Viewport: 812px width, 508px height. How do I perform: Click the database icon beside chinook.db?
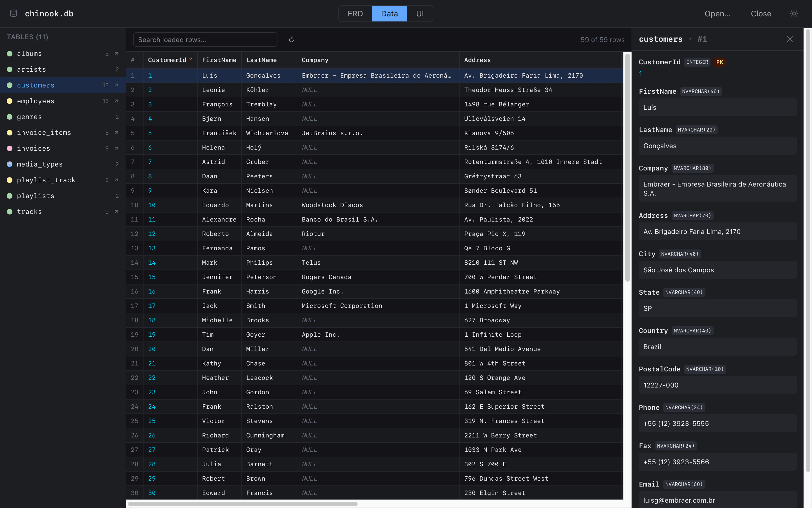click(x=14, y=14)
